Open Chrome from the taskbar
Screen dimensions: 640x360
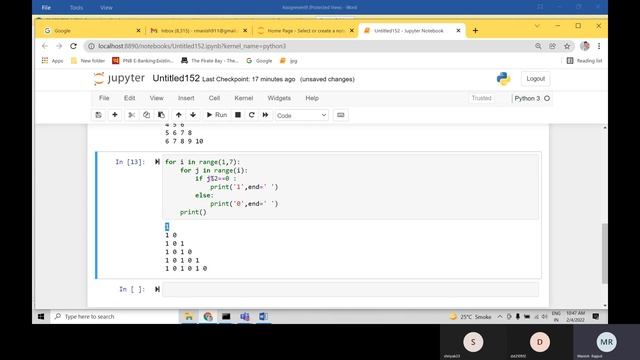point(208,317)
